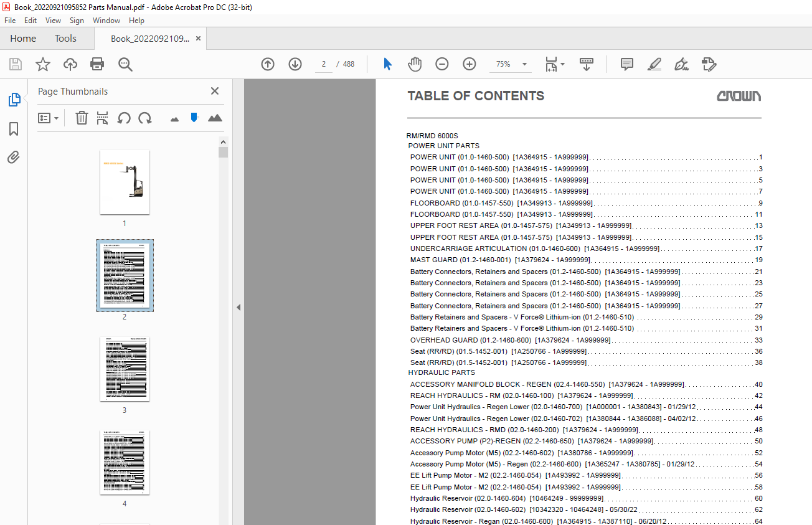Move the thumbnail size slider handle

(x=194, y=117)
